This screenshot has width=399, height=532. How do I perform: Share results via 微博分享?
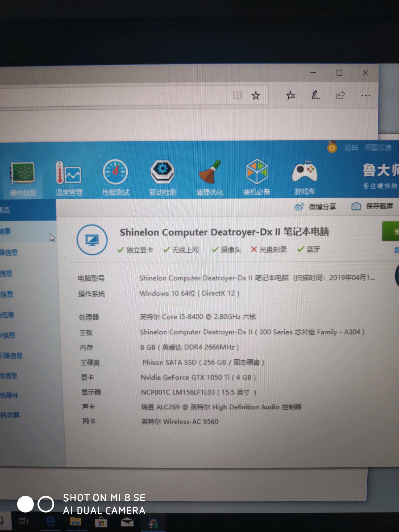click(x=322, y=207)
